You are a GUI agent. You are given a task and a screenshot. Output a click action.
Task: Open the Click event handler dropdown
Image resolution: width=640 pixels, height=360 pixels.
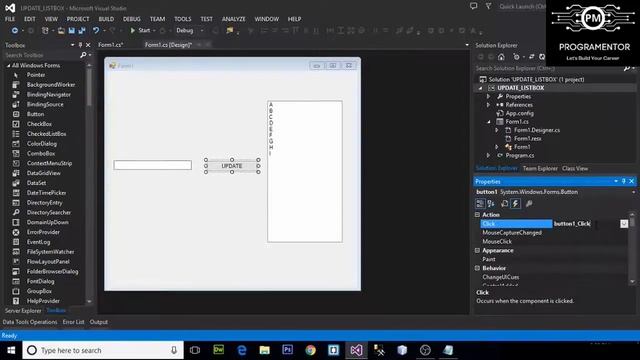pyautogui.click(x=624, y=224)
